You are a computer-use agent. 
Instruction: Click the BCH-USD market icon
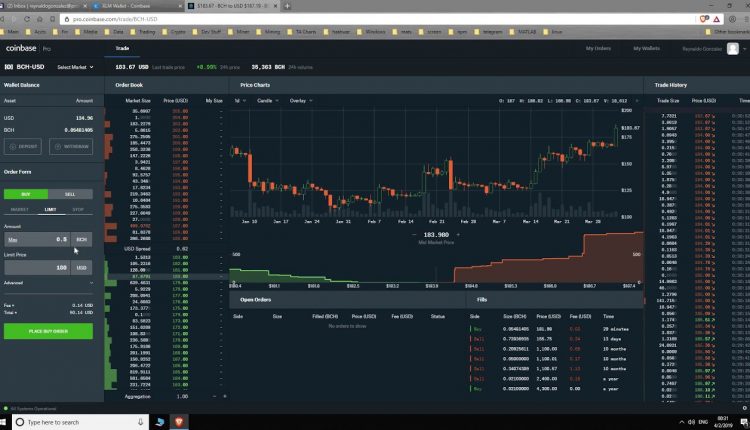click(9, 67)
